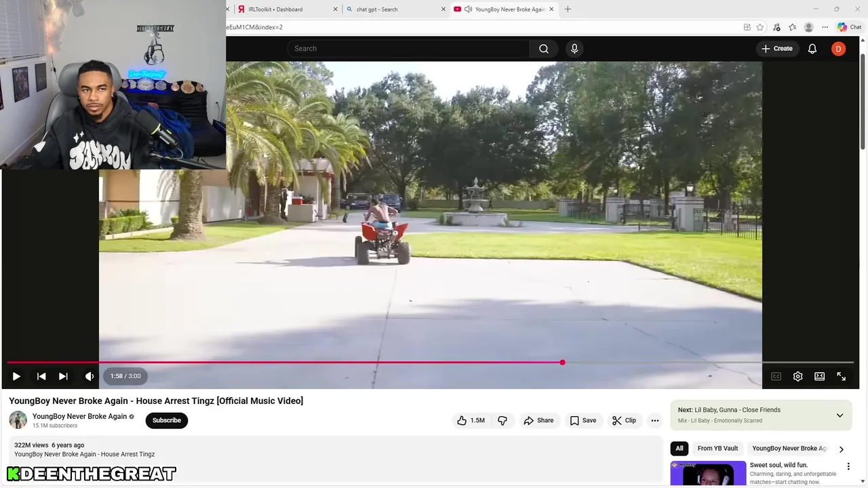This screenshot has height=488, width=868.
Task: Start voice search with microphone icon
Action: (574, 49)
